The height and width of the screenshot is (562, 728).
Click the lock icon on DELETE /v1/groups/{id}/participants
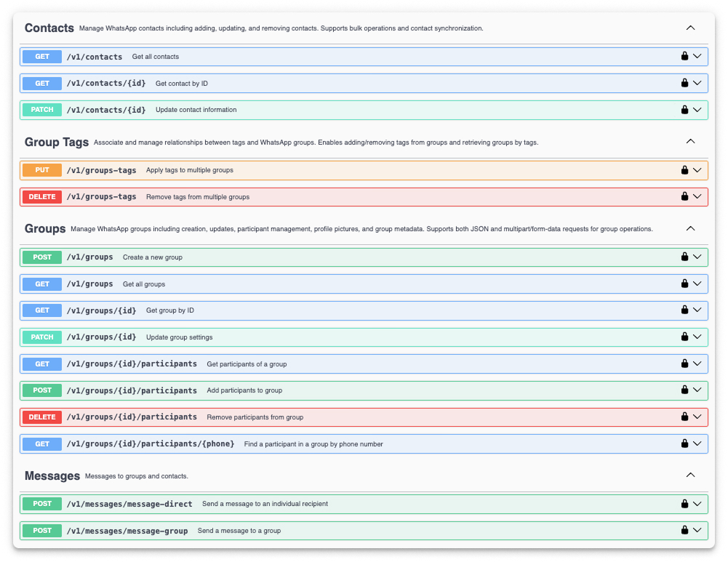[684, 417]
